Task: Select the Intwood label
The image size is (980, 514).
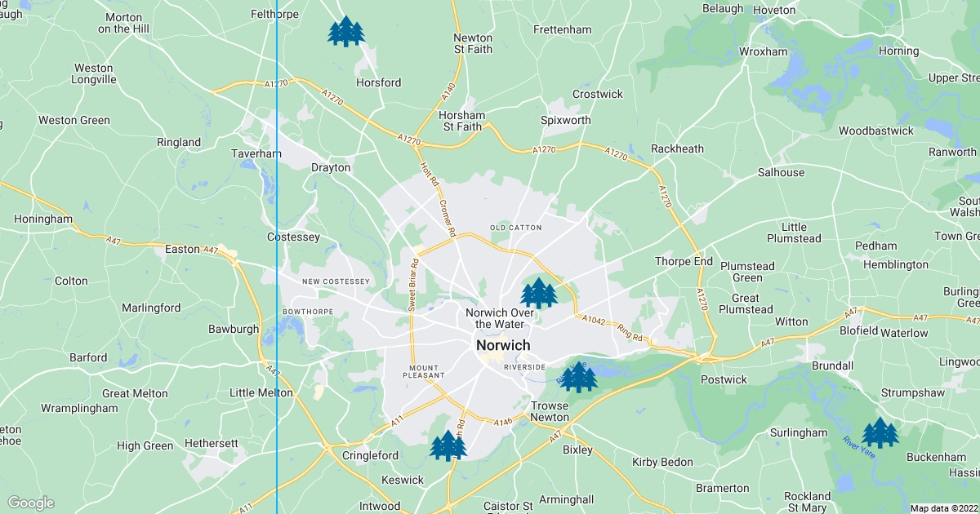Action: (x=380, y=506)
